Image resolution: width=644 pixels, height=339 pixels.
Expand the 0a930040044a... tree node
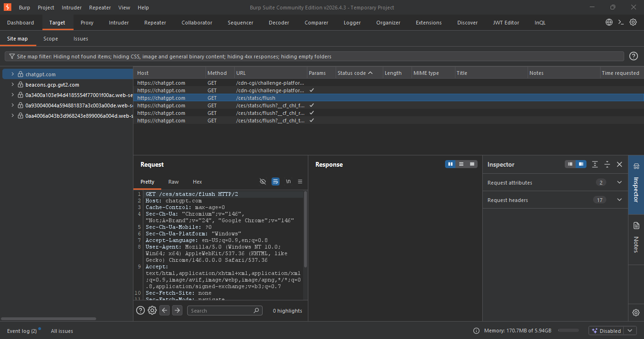tap(13, 105)
